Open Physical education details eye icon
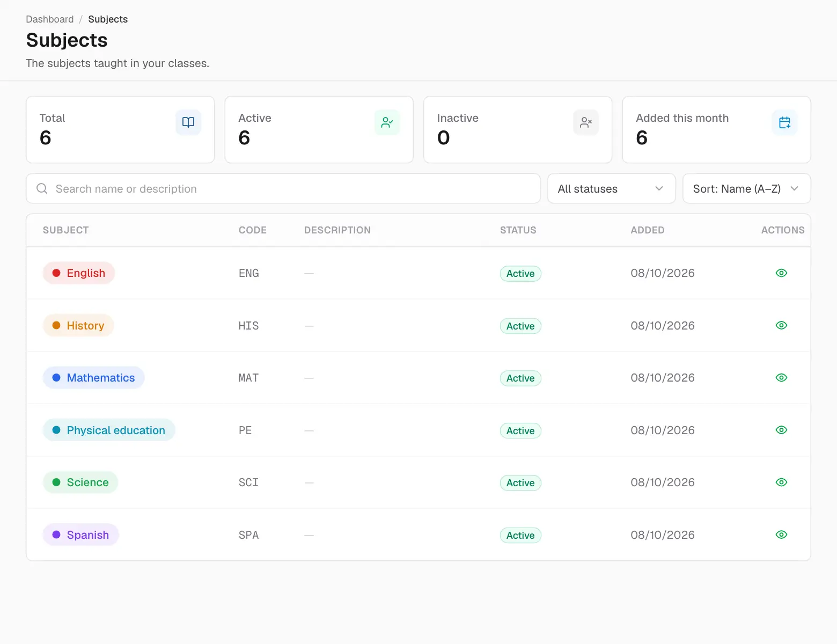This screenshot has width=837, height=644. (781, 430)
